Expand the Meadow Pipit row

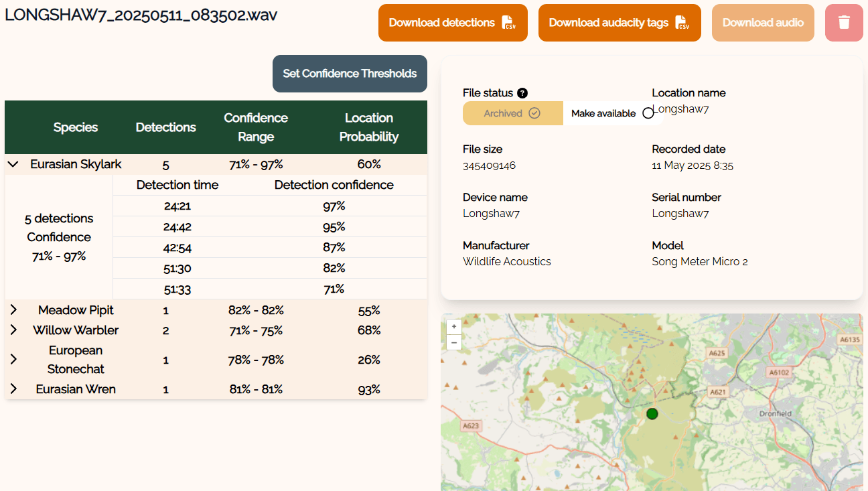(x=13, y=310)
